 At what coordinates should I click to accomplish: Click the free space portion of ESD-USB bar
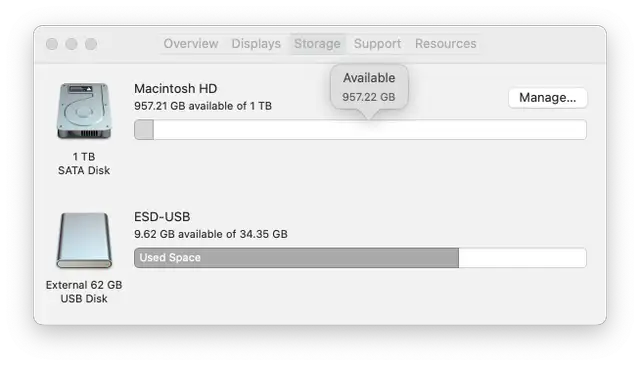(x=522, y=258)
